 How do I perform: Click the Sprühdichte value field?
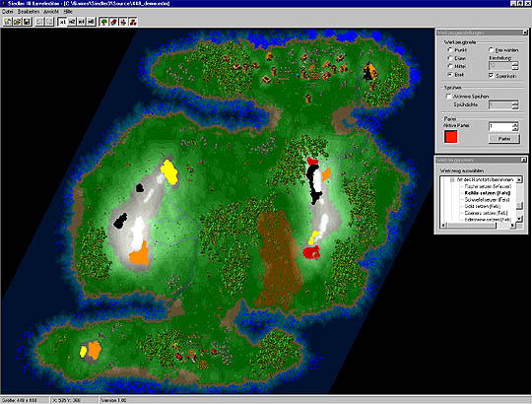pyautogui.click(x=500, y=105)
